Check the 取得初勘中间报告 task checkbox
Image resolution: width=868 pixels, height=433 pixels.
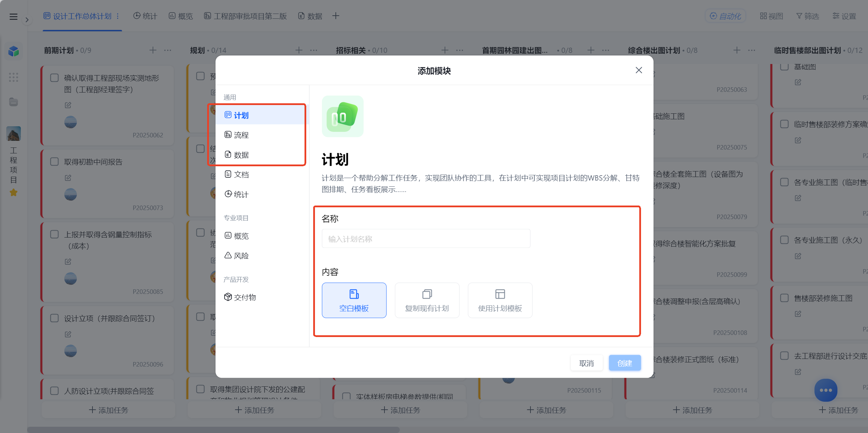[55, 162]
